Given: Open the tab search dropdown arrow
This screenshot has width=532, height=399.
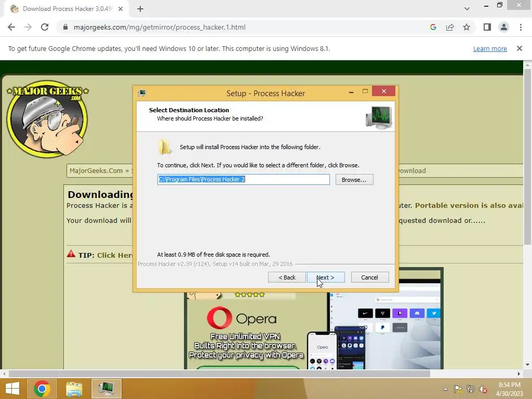Looking at the screenshot, I should tap(467, 9).
